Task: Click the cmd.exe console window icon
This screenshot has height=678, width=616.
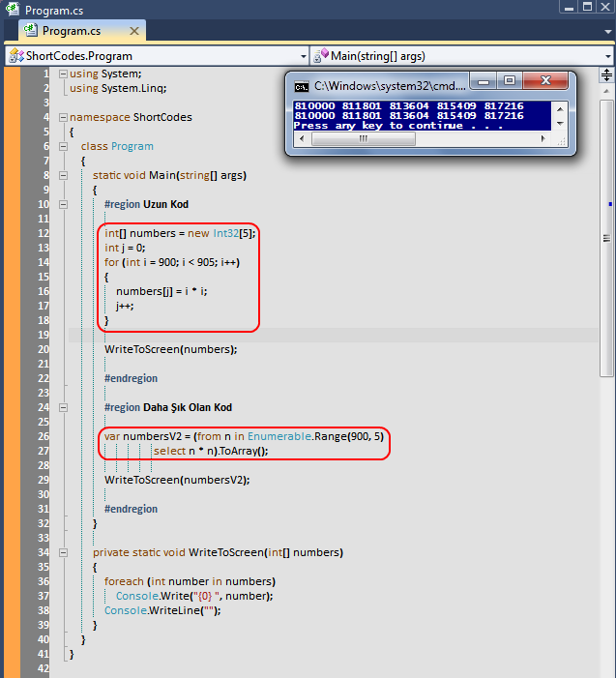Action: [302, 85]
